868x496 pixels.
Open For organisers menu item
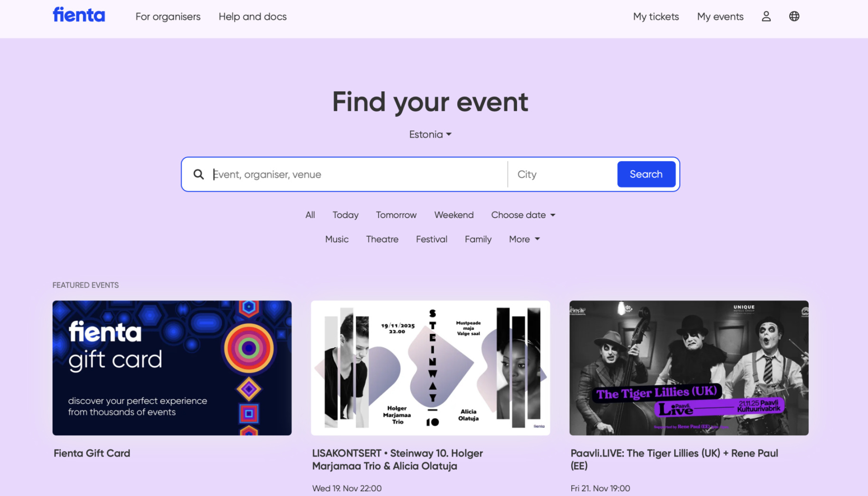(168, 17)
